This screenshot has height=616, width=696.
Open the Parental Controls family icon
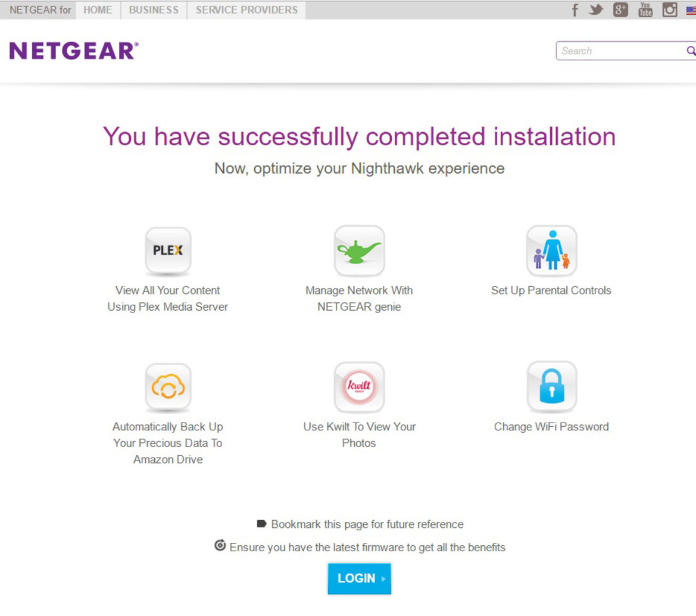coord(551,251)
